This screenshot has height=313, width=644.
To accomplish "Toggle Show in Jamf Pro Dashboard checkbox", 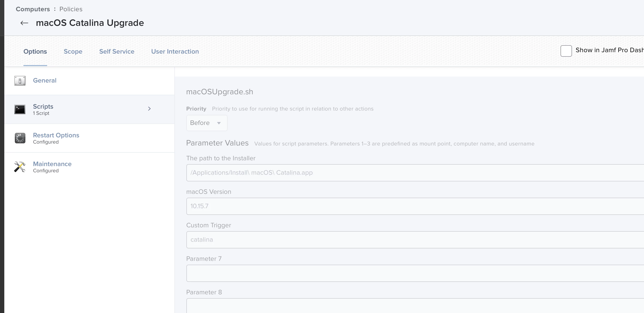I will [x=566, y=51].
